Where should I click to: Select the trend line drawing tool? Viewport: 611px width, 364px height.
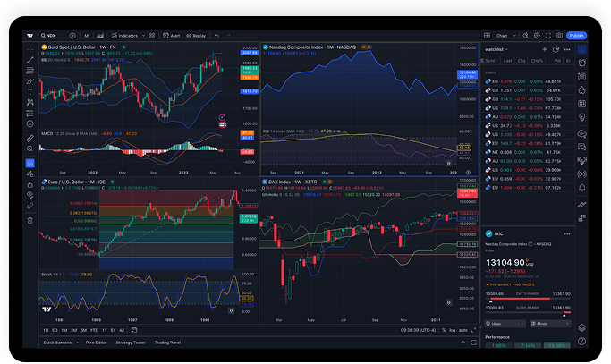coord(30,59)
